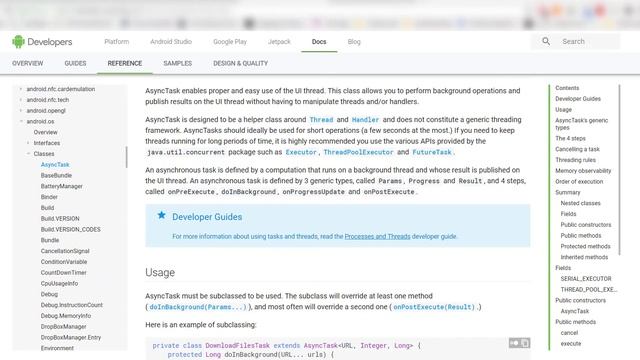Switch to the Overview tab
The image size is (640, 360).
click(x=27, y=63)
